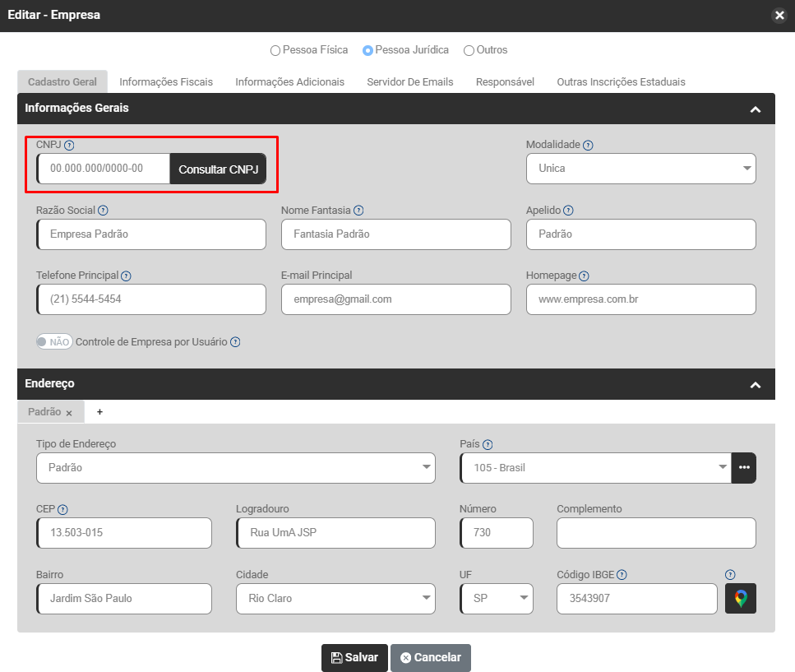Switch to the Informações Fiscais tab

[x=166, y=82]
